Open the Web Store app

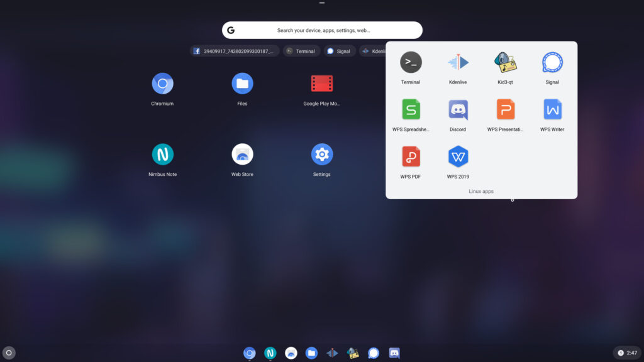[242, 155]
